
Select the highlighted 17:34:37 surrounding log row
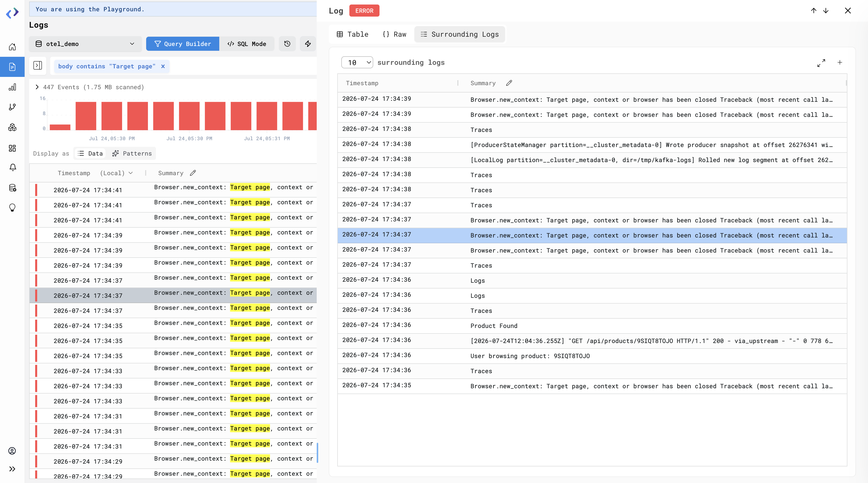(592, 235)
